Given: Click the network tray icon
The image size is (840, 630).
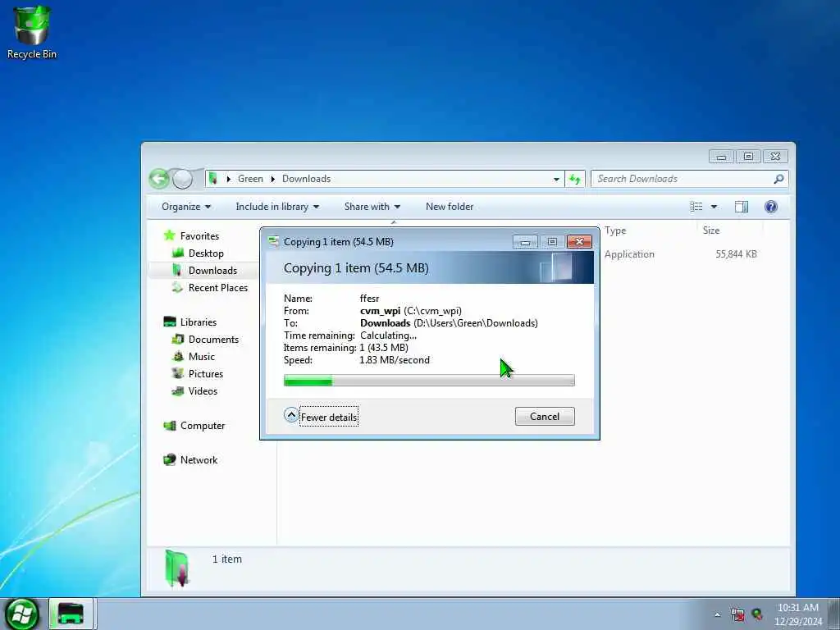Looking at the screenshot, I should click(x=737, y=615).
